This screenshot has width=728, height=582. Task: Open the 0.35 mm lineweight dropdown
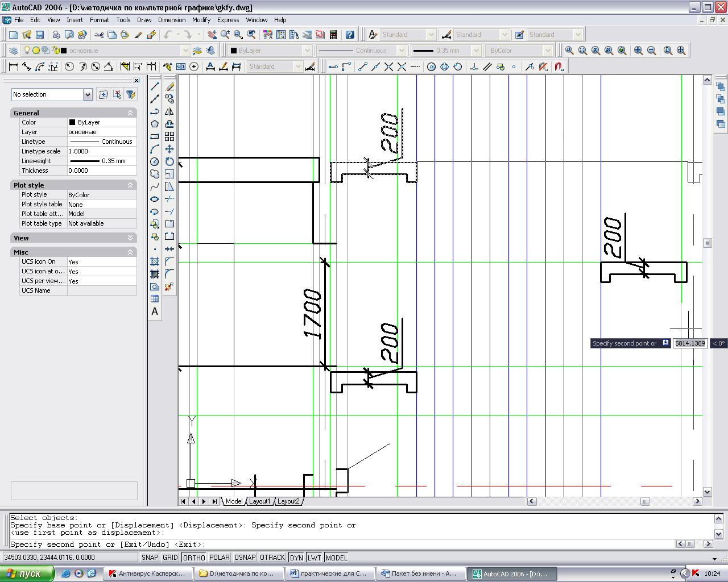tap(476, 51)
